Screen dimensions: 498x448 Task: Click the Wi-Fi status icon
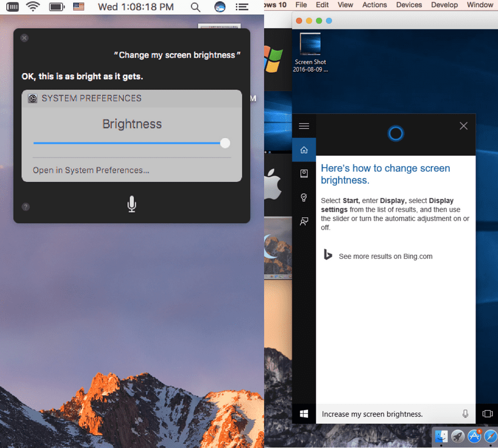(33, 7)
